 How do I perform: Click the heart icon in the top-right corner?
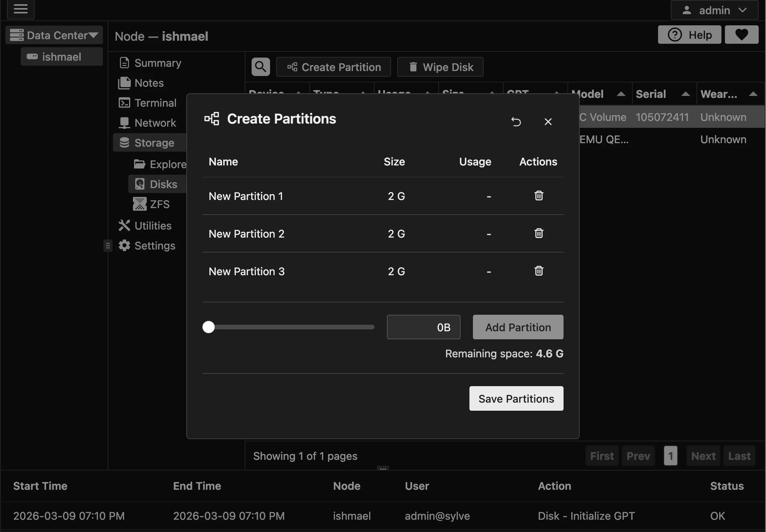741,35
